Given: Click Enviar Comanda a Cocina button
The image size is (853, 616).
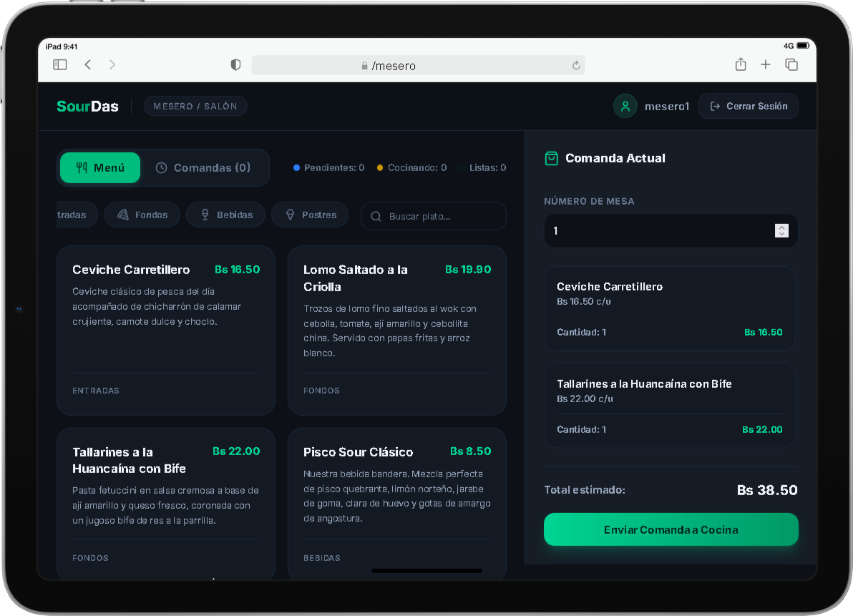Looking at the screenshot, I should point(671,529).
